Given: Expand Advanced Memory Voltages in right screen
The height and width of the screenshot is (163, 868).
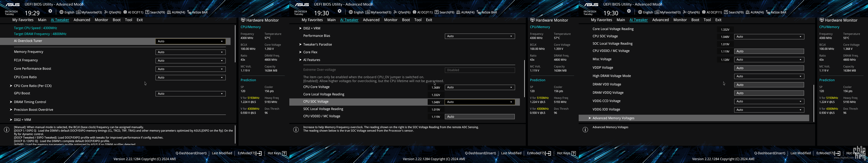Looking at the screenshot, I should (x=694, y=118).
